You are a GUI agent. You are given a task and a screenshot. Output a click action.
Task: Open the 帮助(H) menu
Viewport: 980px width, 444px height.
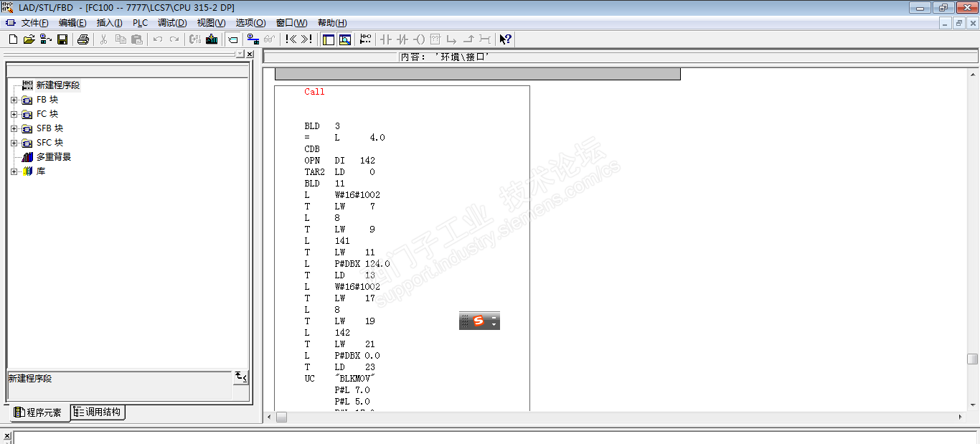(332, 23)
